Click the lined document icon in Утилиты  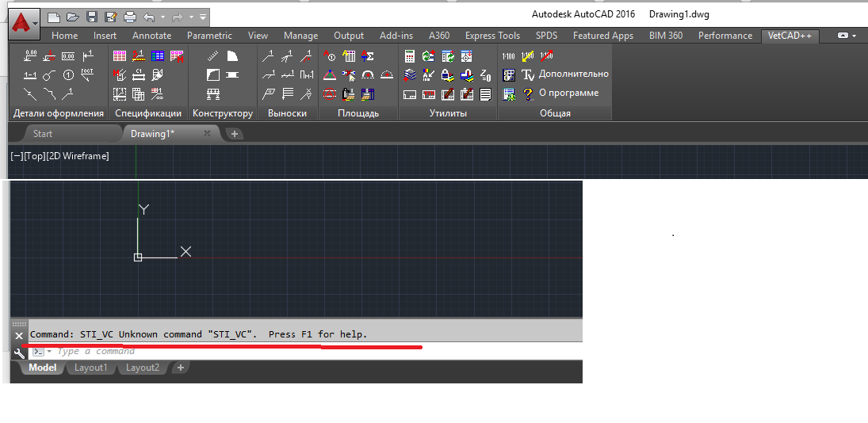point(485,94)
